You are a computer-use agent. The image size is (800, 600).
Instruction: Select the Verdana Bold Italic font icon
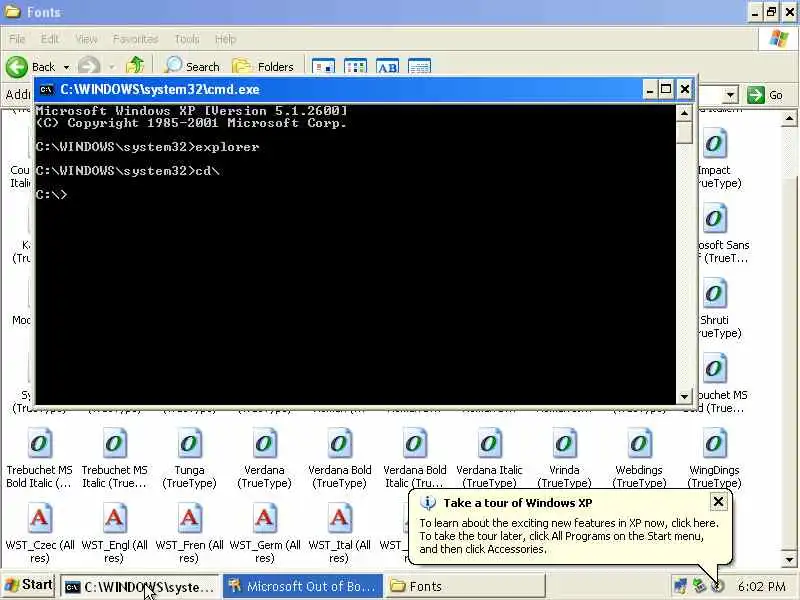point(414,444)
